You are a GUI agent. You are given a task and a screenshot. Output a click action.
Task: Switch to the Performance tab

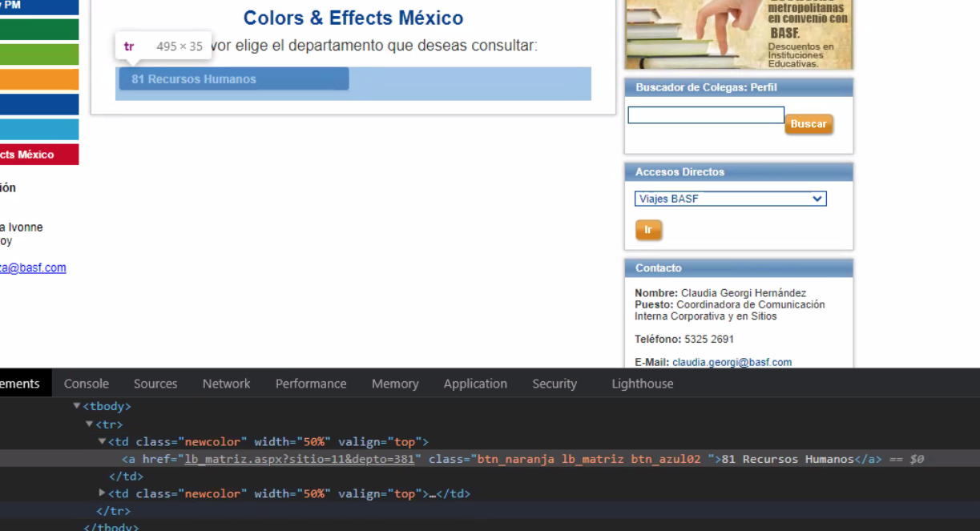(311, 384)
